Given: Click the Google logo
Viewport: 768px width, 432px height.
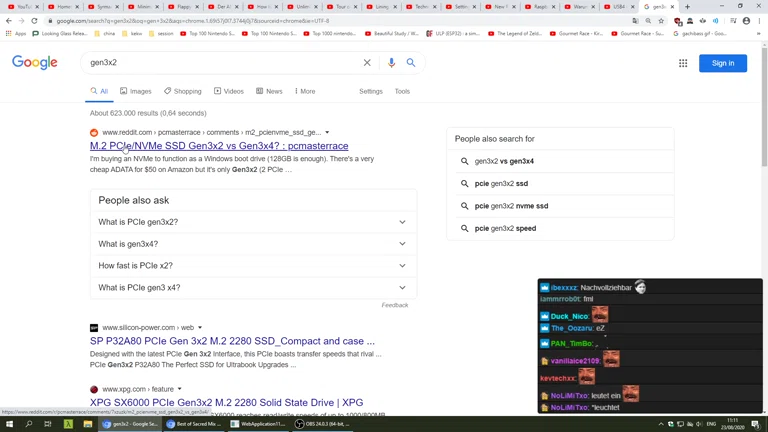Looking at the screenshot, I should tap(35, 63).
